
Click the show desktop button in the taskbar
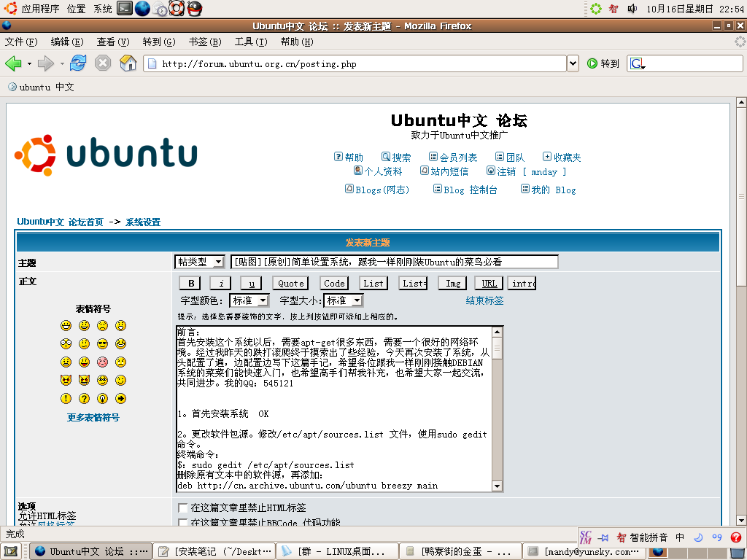pos(11,551)
